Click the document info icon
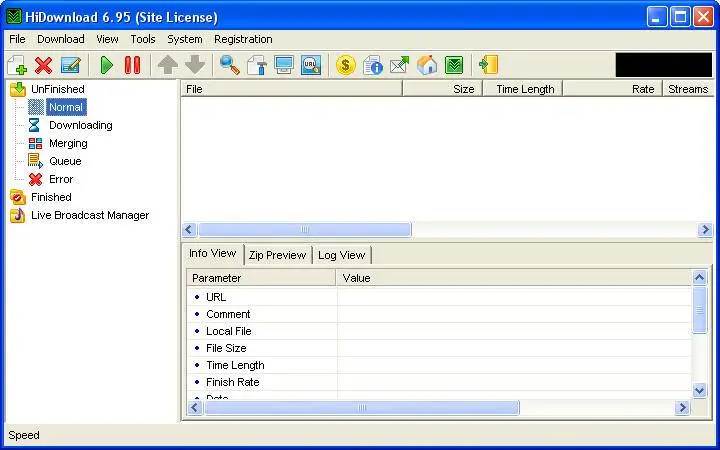This screenshot has height=450, width=720. click(x=372, y=65)
